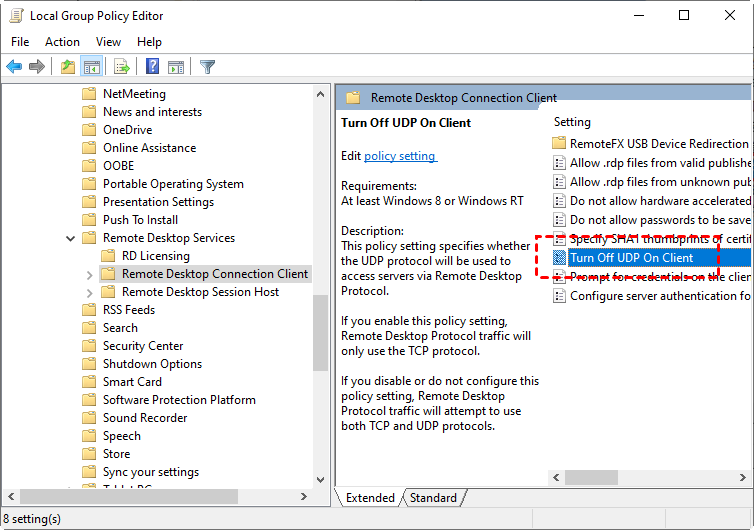Select the Remote Desktop Connection Client tree item
Image resolution: width=754 pixels, height=530 pixels.
(x=215, y=274)
